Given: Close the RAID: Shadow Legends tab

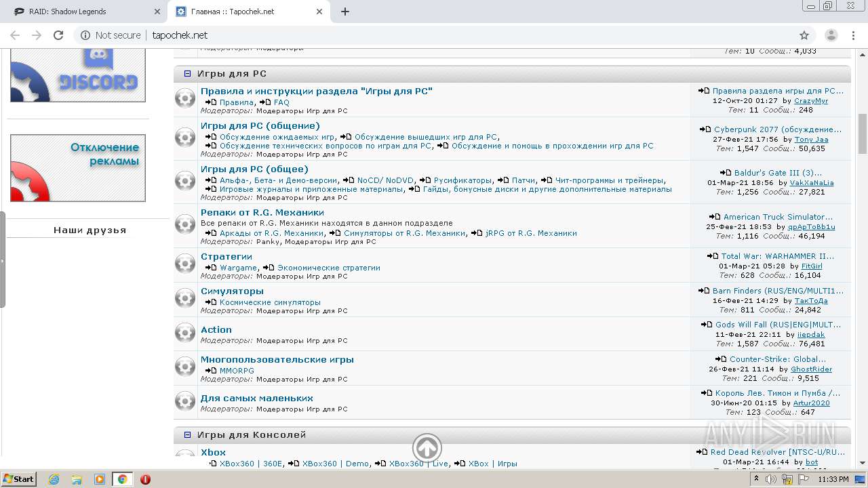Looking at the screenshot, I should click(x=157, y=12).
